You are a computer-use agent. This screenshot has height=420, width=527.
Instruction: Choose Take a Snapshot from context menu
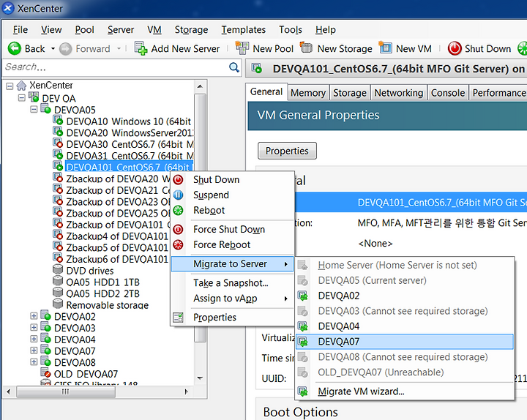point(231,283)
